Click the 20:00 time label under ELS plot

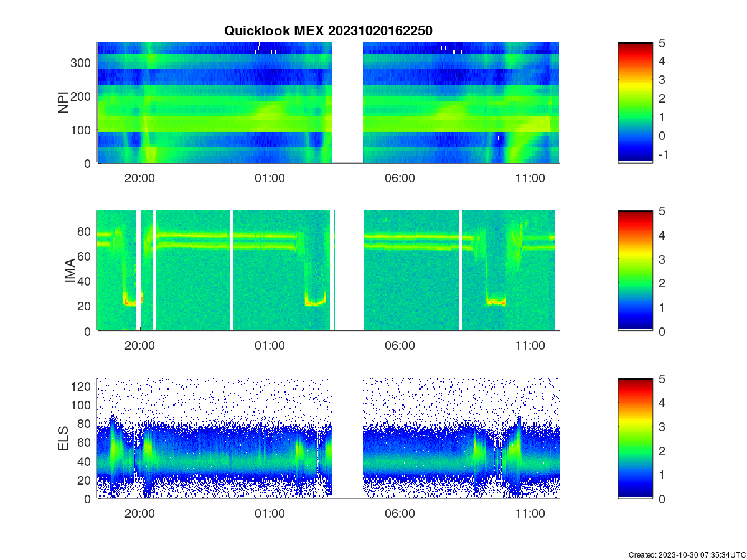click(x=140, y=513)
